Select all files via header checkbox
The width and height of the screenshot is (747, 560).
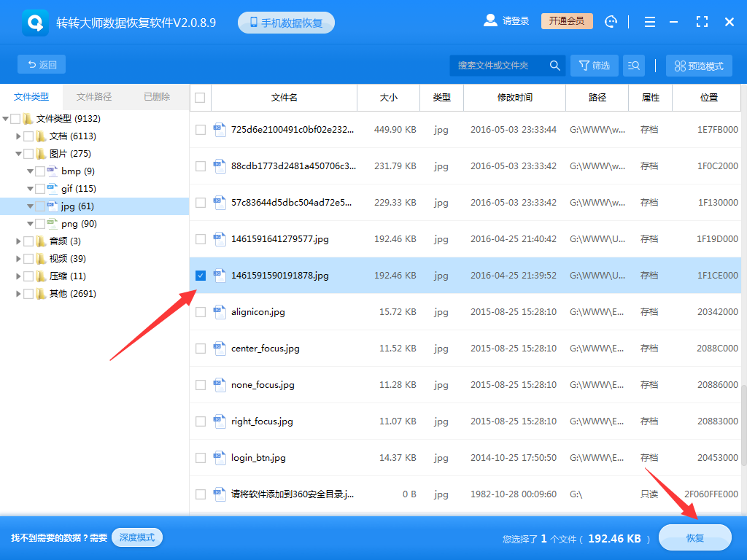[x=200, y=98]
